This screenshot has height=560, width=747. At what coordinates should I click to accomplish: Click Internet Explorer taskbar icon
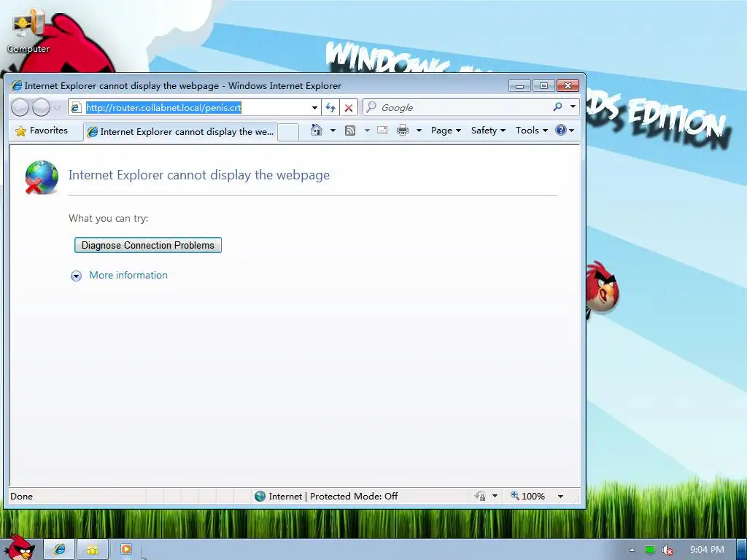point(60,550)
